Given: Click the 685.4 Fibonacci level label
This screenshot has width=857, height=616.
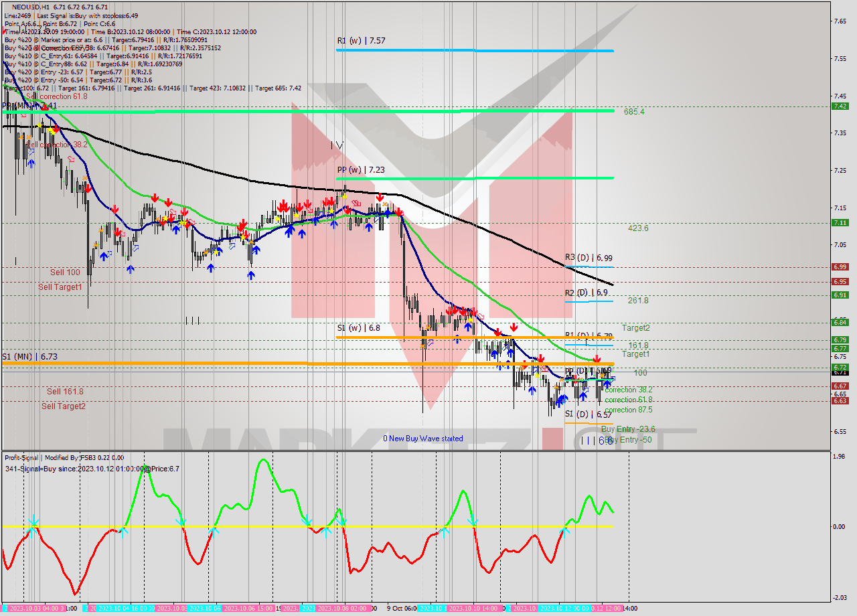Looking at the screenshot, I should pos(634,112).
